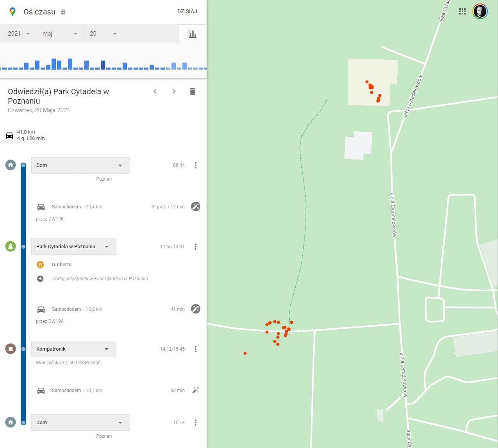Click the brown Komputronik place marker
The image size is (498, 448).
click(x=11, y=349)
